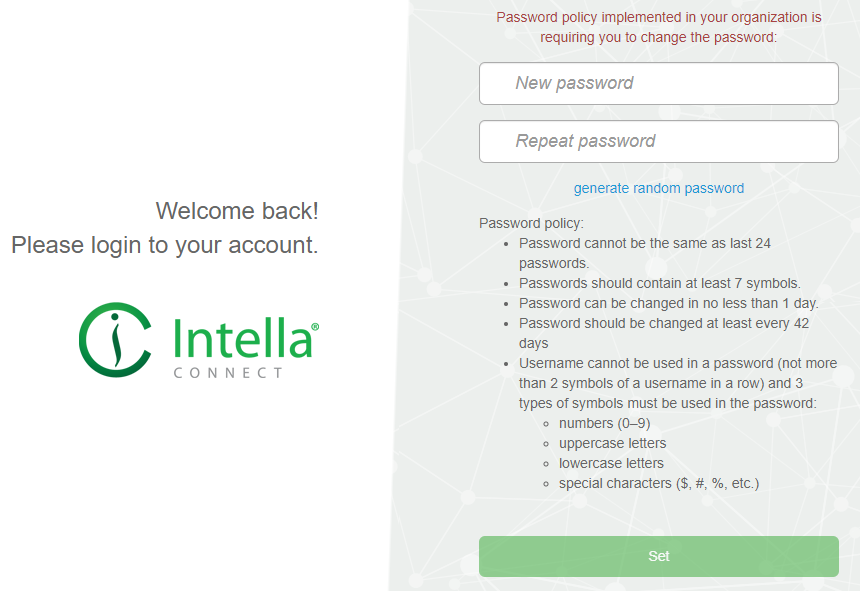This screenshot has height=591, width=860.
Task: Click the New password input field
Action: 659,83
